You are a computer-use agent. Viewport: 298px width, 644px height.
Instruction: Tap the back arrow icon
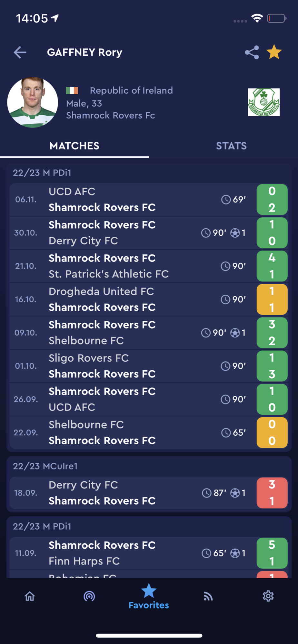pos(20,52)
